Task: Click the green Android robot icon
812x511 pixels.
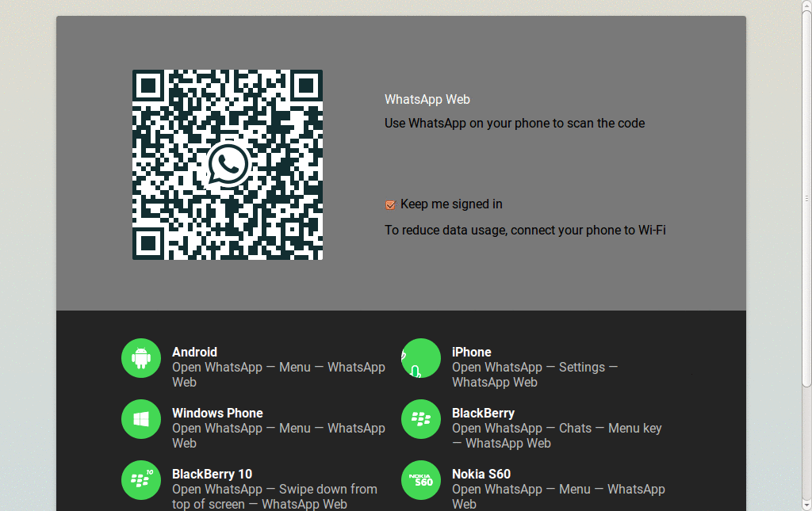Action: [141, 357]
